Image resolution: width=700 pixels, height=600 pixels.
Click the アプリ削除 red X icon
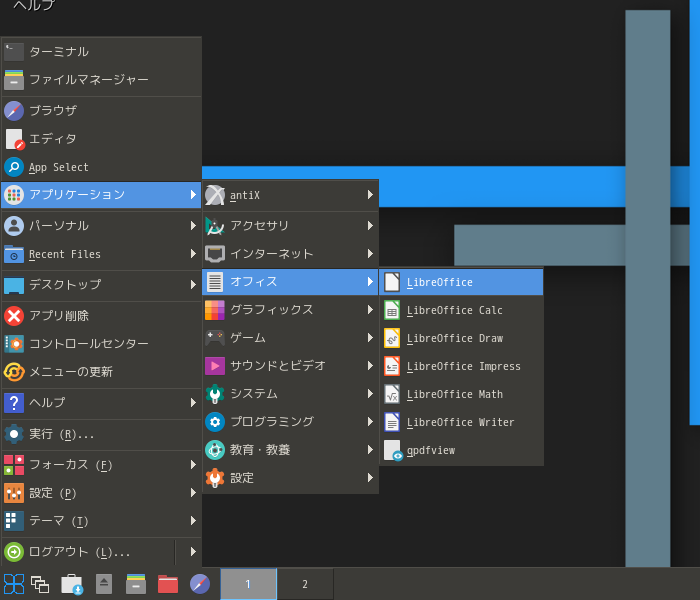click(14, 316)
